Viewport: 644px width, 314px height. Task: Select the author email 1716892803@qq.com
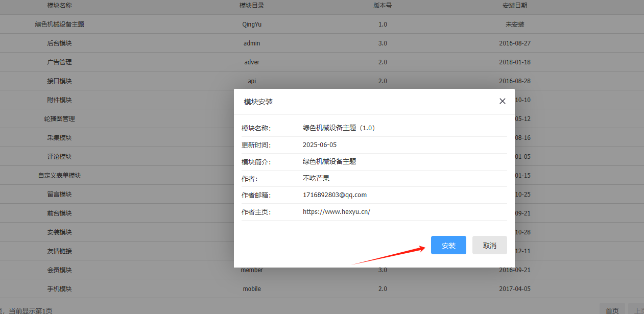335,195
